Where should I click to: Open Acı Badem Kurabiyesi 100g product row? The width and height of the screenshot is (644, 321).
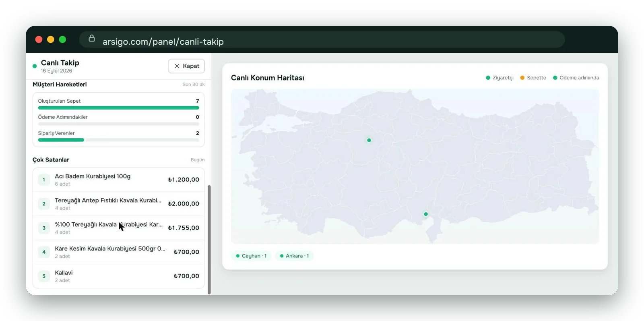(x=119, y=180)
